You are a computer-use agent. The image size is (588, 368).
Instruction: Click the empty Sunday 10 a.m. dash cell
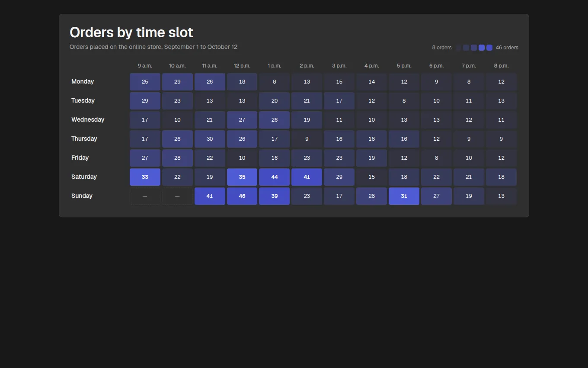177,196
